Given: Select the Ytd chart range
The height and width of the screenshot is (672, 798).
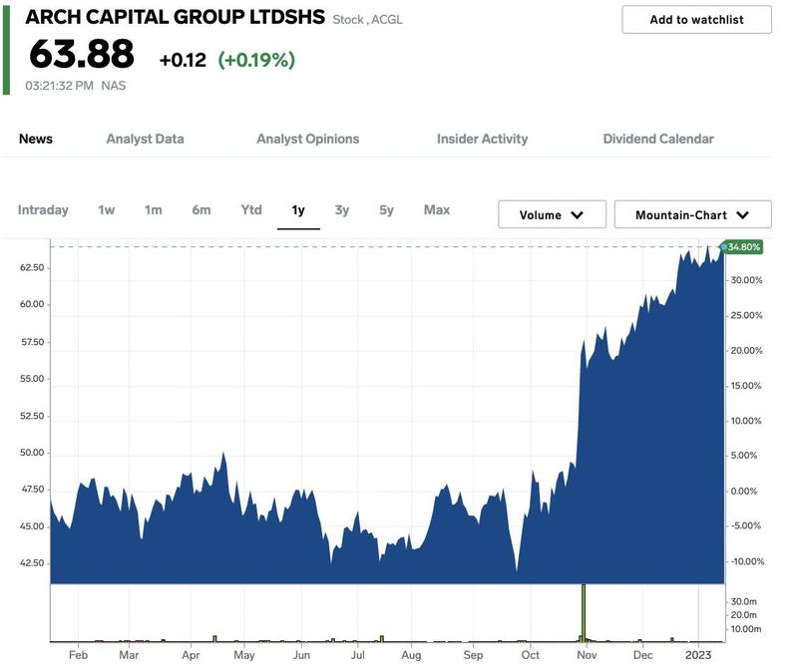Looking at the screenshot, I should (x=251, y=210).
